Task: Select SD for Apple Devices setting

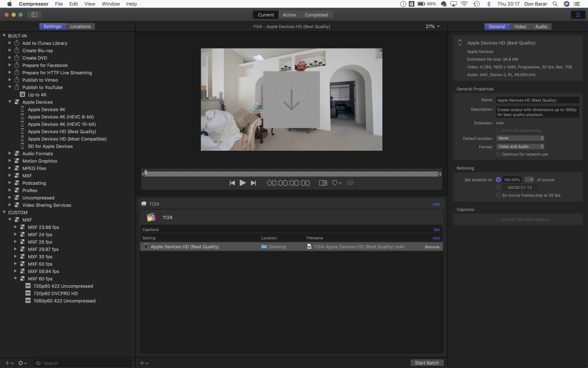Action: pyautogui.click(x=50, y=146)
